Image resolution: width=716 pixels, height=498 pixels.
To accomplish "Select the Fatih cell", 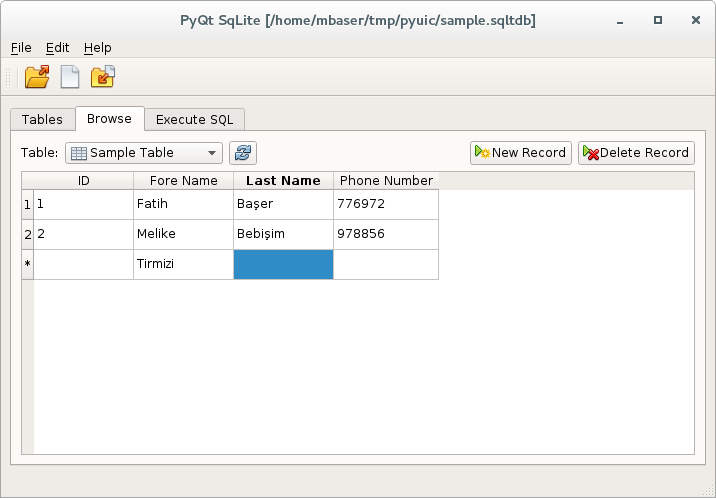I will tap(184, 204).
